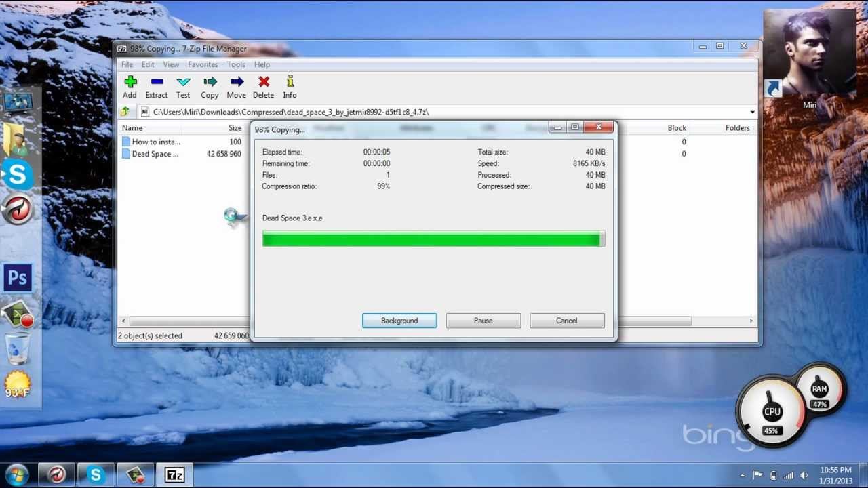Sort files by the Name column
Screen dimensions: 868x488
tap(151, 128)
